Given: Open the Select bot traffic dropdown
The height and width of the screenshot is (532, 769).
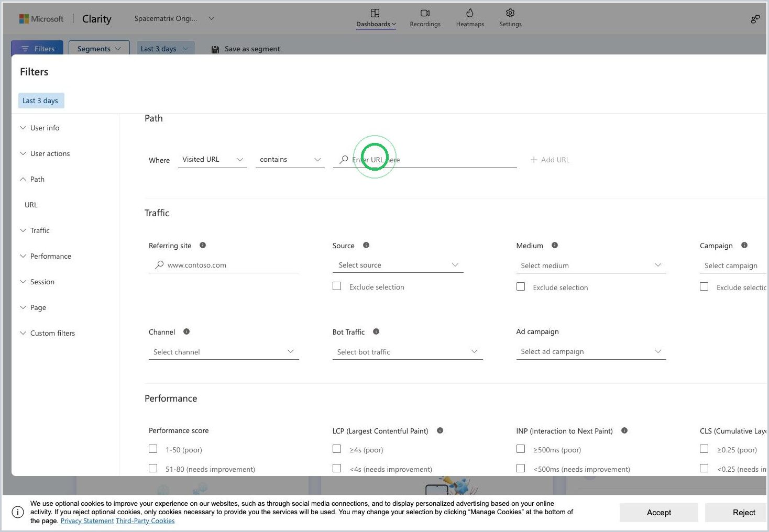Looking at the screenshot, I should pos(408,352).
